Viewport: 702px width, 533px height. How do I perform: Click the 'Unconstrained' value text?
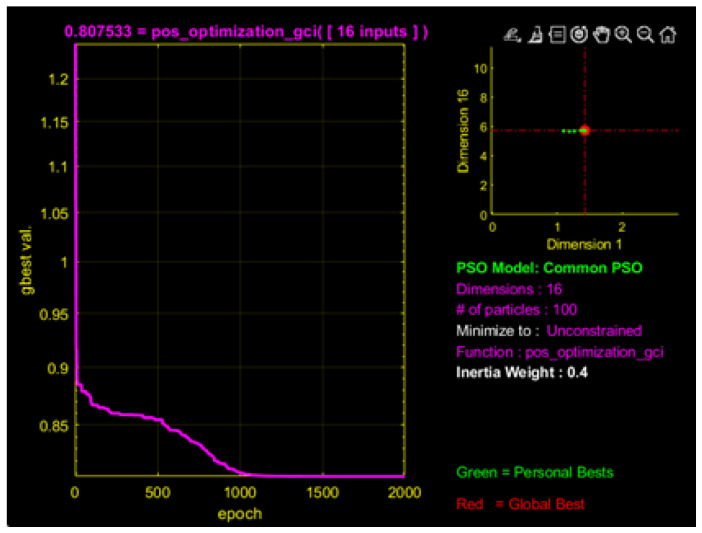pos(594,331)
